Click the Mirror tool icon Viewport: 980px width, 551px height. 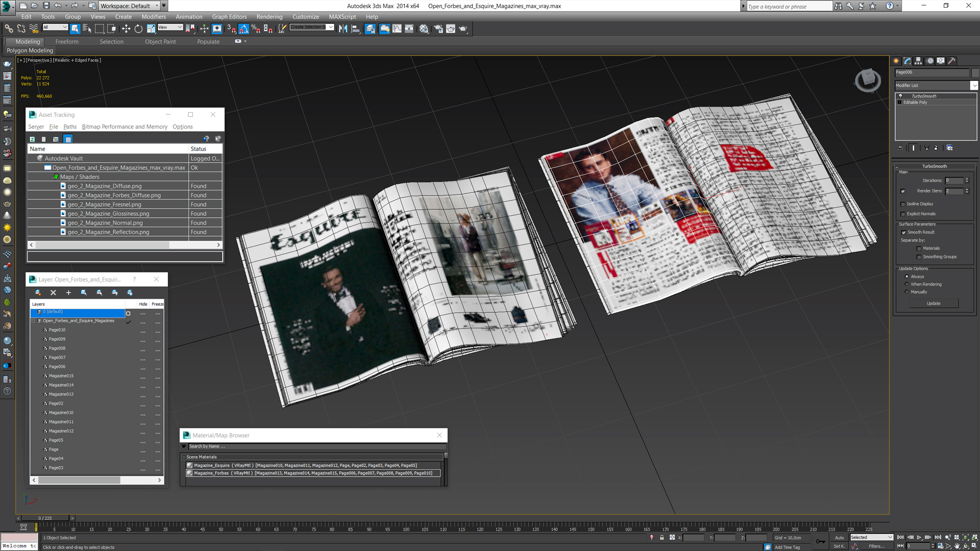pos(343,29)
